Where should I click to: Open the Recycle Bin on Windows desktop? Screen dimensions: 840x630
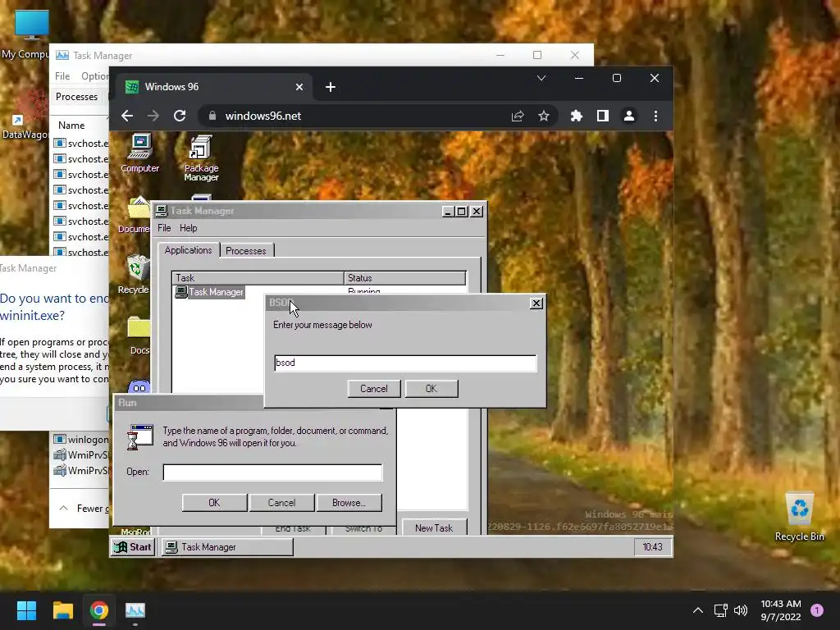[799, 517]
